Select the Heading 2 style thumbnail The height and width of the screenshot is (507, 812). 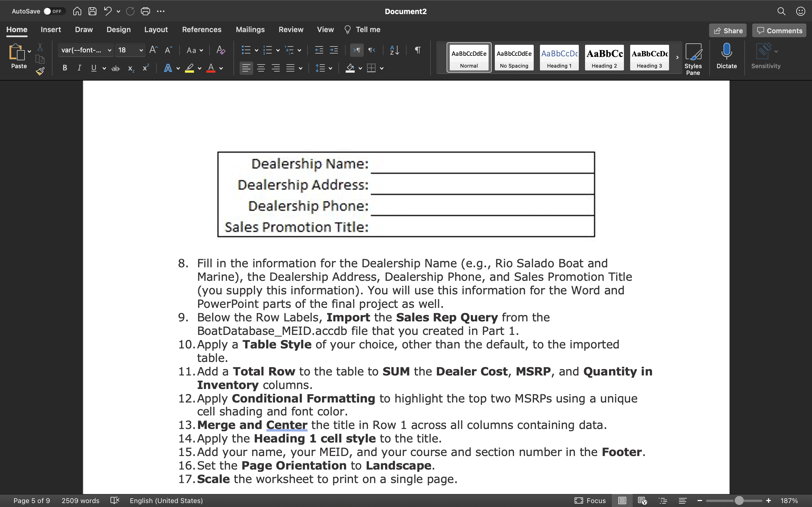[604, 57]
